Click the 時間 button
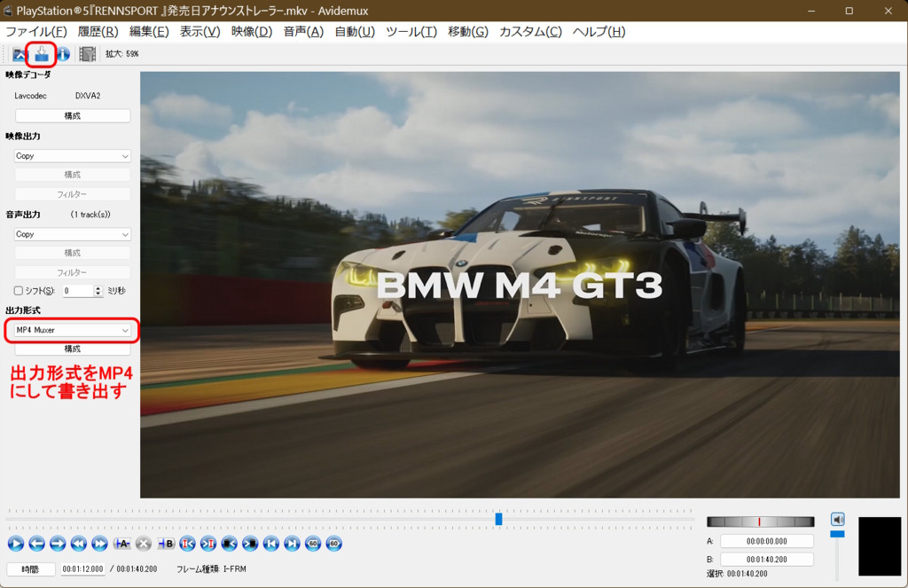The width and height of the screenshot is (908, 588). point(31,569)
